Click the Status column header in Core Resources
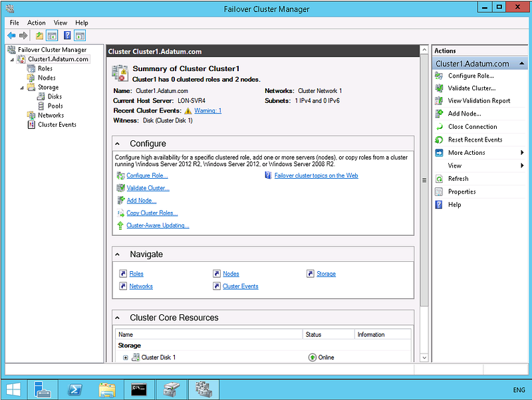 [x=329, y=335]
